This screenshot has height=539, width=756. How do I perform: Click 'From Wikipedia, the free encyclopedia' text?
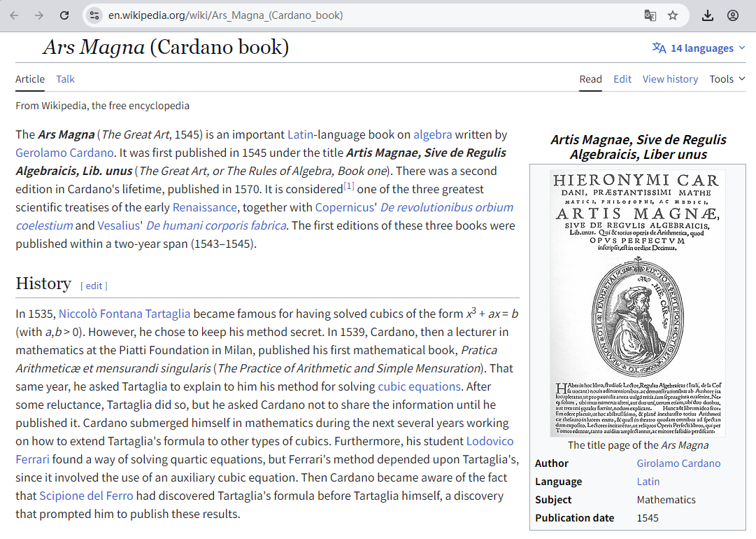click(102, 106)
